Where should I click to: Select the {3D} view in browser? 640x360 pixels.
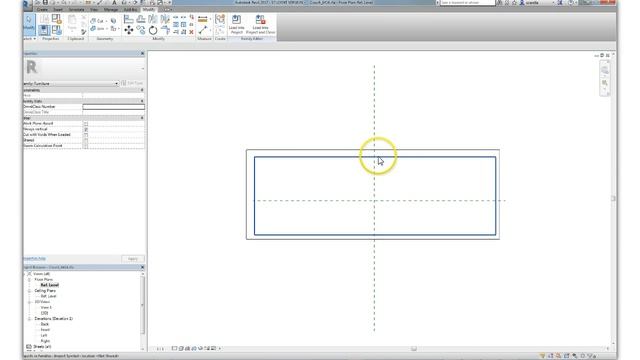[44, 313]
